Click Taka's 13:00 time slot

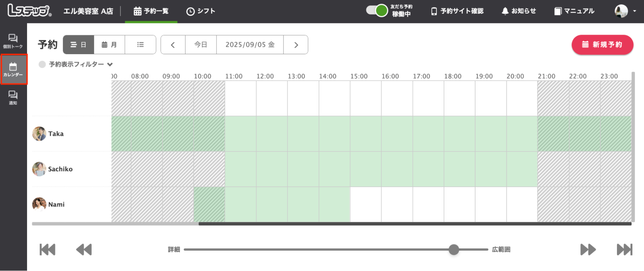(x=303, y=134)
